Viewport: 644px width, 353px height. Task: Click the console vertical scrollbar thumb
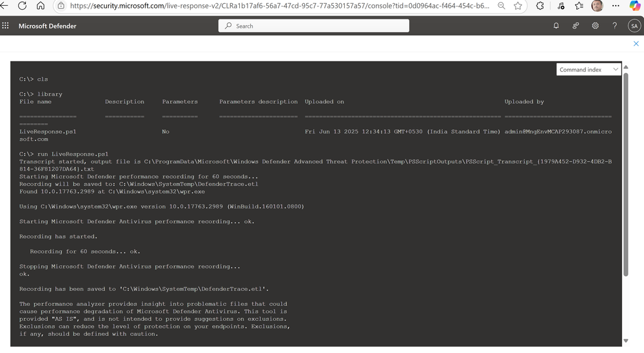coord(626,175)
